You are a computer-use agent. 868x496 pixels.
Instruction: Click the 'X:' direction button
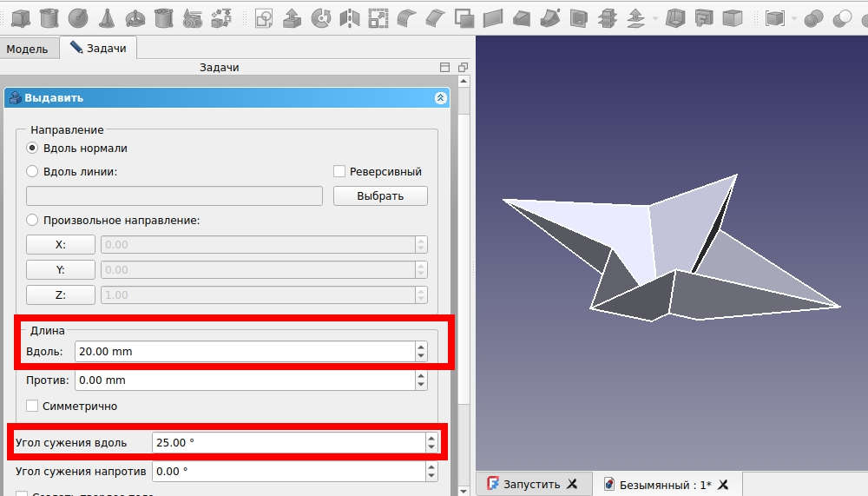(61, 244)
